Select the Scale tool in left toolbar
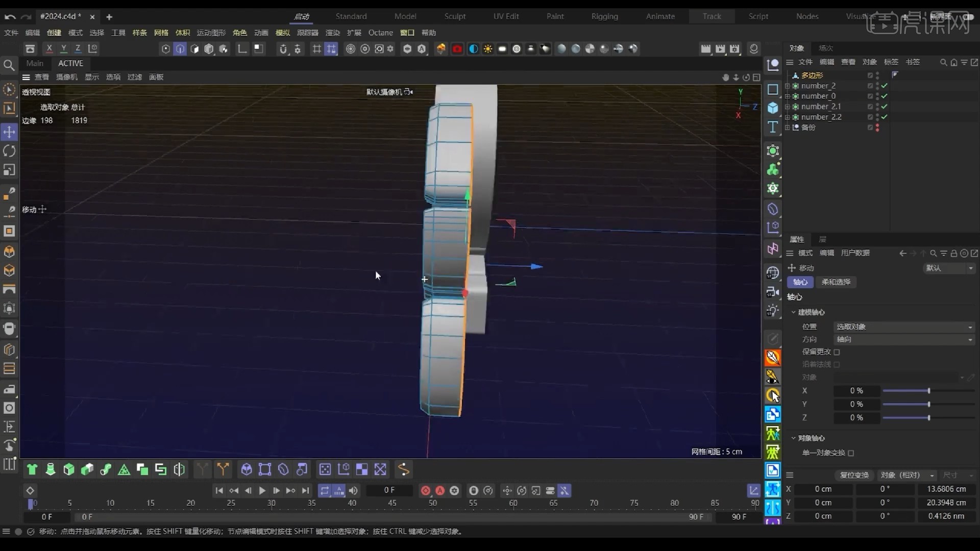 [9, 170]
